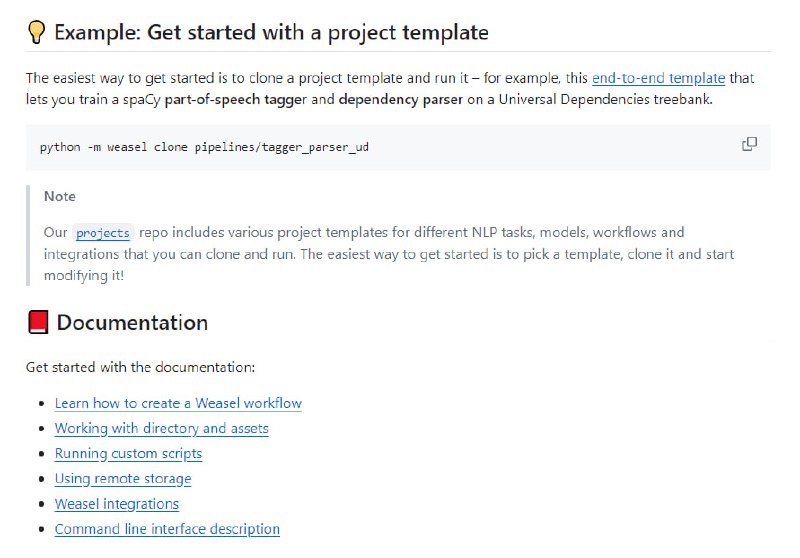This screenshot has height=558, width=800.
Task: Go to Running custom scripts page
Action: 128,453
